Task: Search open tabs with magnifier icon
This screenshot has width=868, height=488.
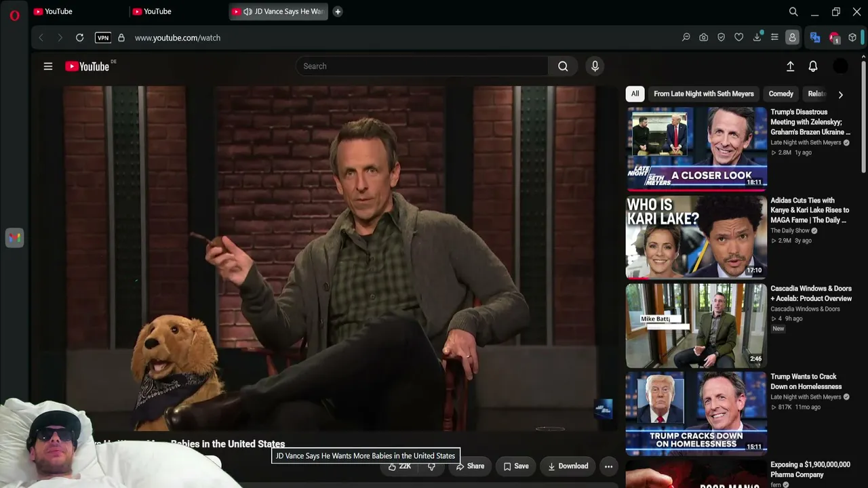Action: pyautogui.click(x=793, y=12)
